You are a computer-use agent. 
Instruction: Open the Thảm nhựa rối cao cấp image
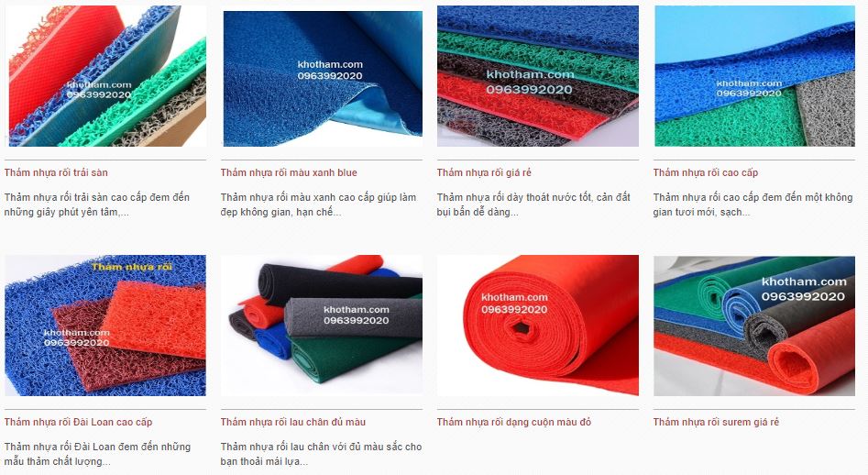click(754, 76)
